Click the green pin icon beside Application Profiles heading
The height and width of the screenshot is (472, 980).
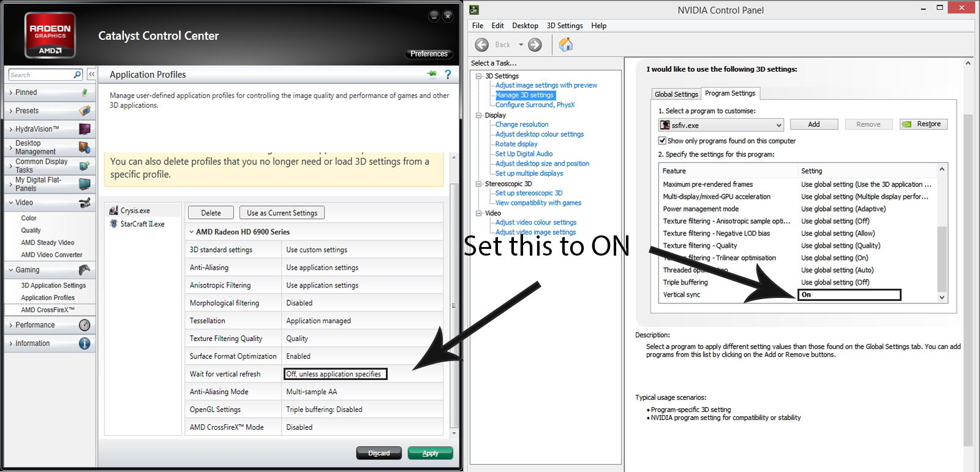pos(432,74)
